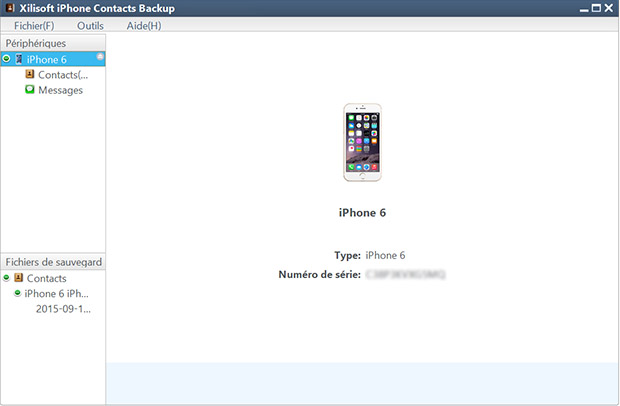Select the 2015-09-1... backup file
620x406 pixels.
[x=63, y=309]
